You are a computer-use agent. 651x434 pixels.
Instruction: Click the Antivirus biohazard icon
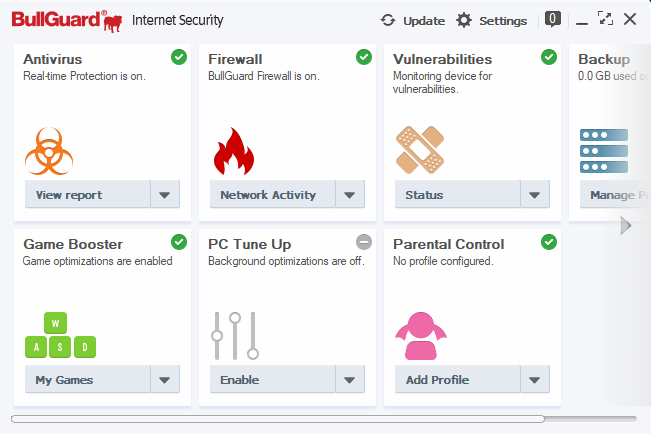tap(51, 151)
